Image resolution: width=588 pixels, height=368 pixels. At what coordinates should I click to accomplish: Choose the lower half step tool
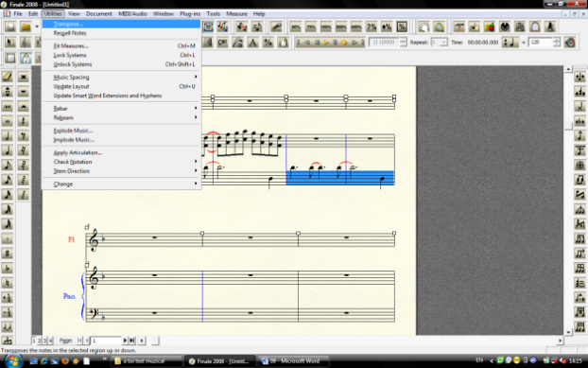pos(8,312)
